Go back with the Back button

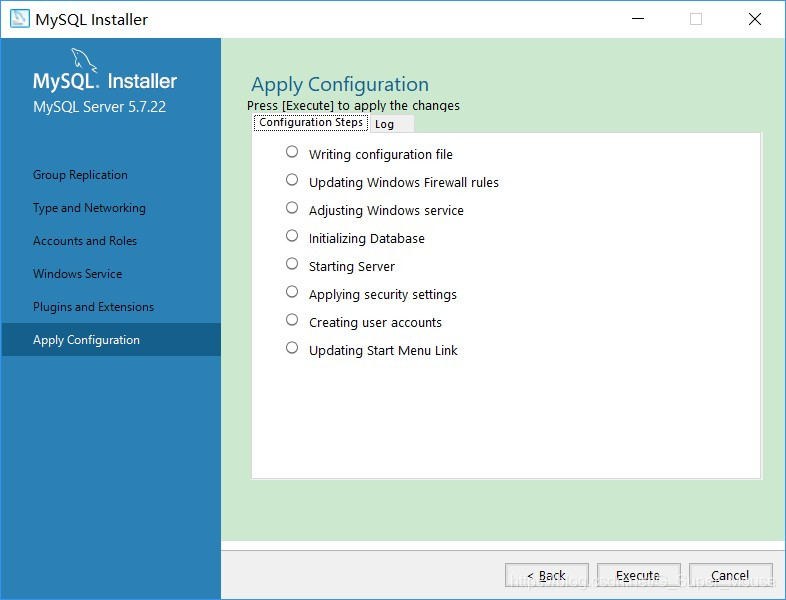[546, 575]
